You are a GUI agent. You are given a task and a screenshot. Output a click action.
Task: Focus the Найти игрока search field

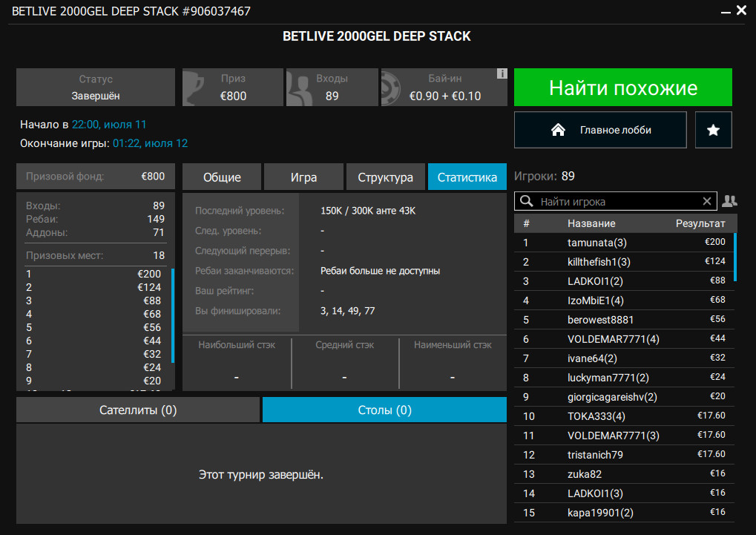(x=619, y=201)
